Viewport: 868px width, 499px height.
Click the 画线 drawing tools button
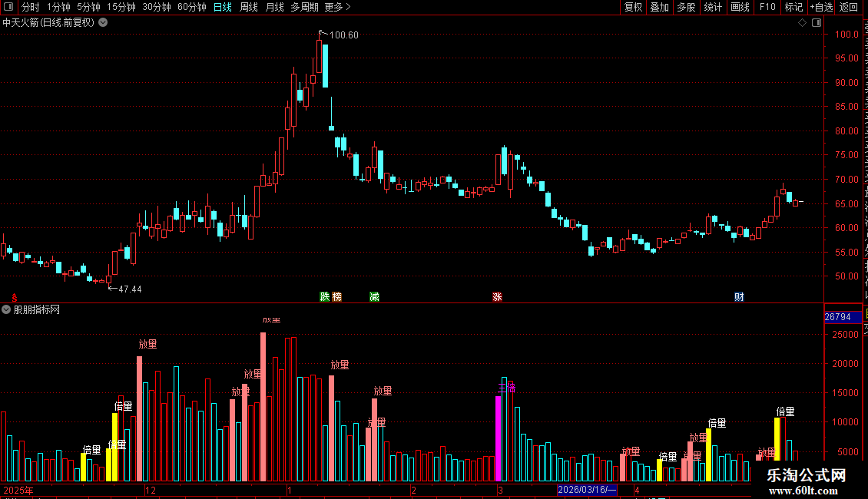click(740, 7)
